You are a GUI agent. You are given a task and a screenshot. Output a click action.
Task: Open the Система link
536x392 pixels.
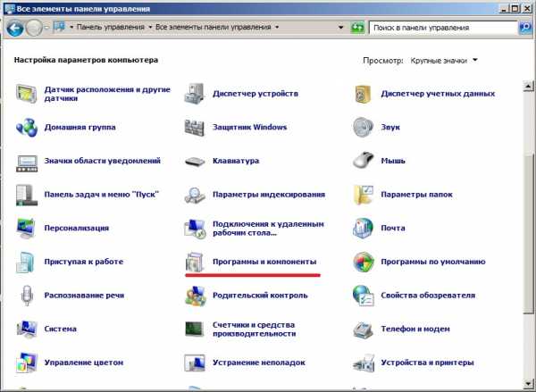(x=60, y=329)
